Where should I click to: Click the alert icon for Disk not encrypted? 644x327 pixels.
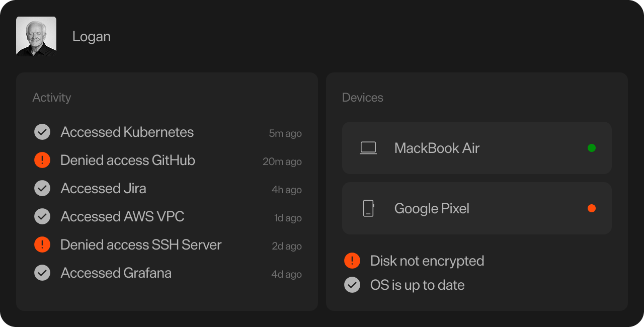[x=352, y=261]
